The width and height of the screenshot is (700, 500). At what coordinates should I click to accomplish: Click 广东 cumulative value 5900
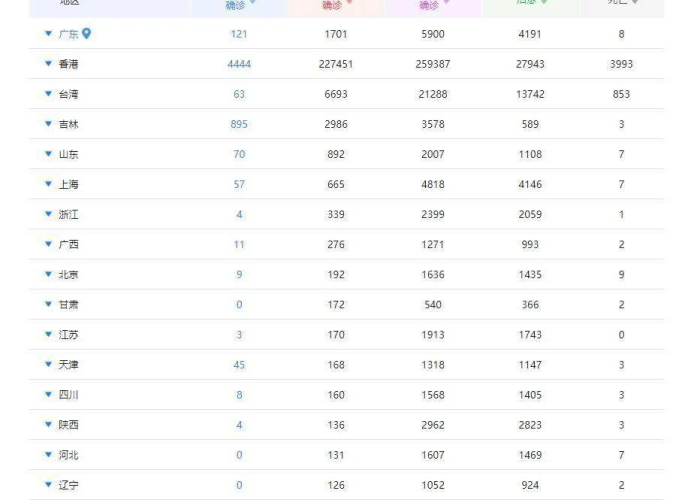click(433, 34)
